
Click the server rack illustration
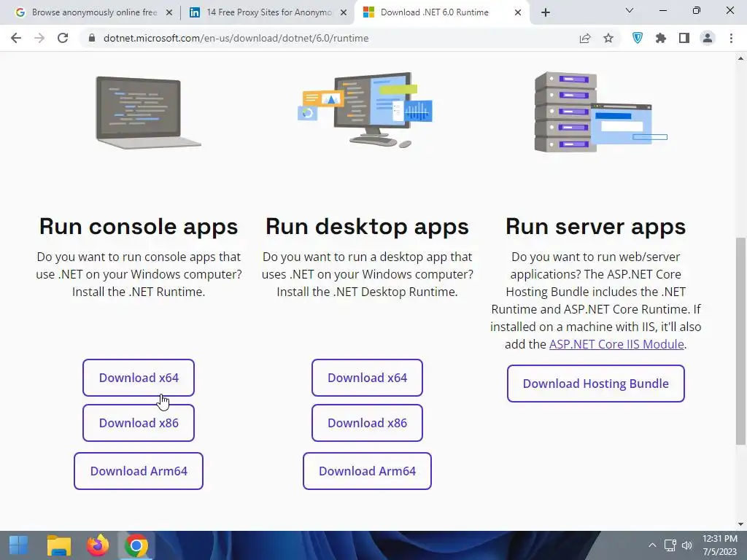pyautogui.click(x=600, y=112)
